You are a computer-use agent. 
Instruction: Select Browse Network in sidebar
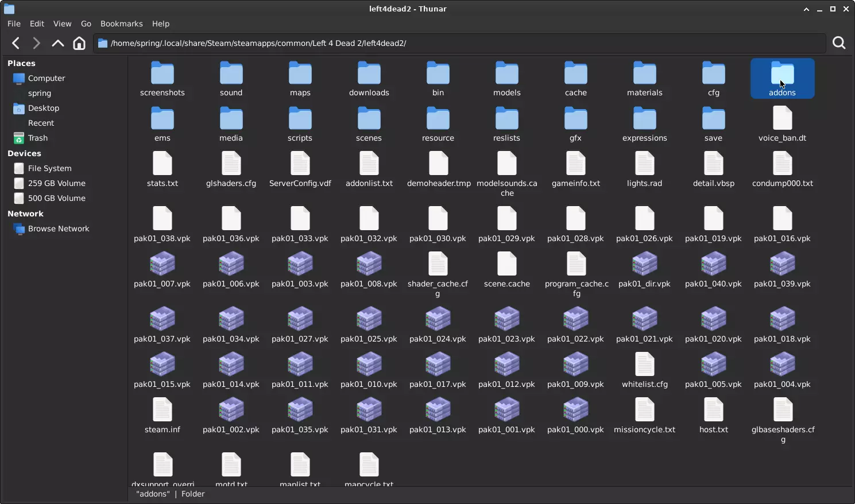(x=58, y=228)
